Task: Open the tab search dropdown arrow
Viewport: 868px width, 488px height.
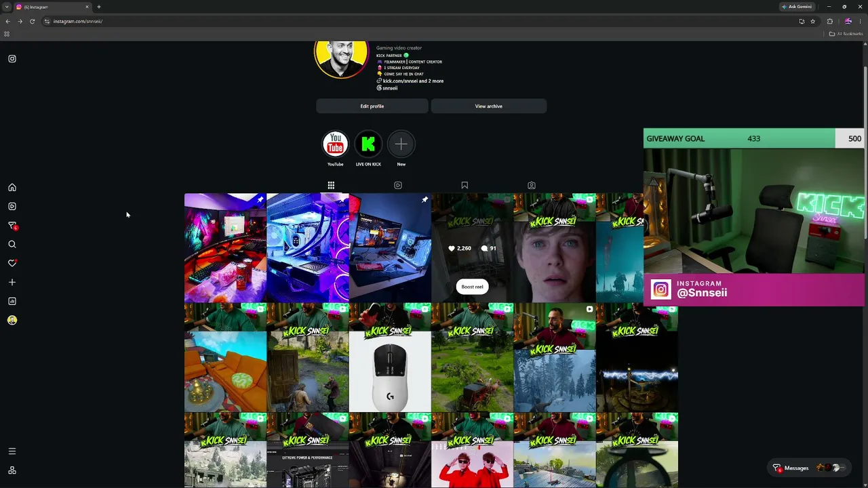Action: click(6, 7)
